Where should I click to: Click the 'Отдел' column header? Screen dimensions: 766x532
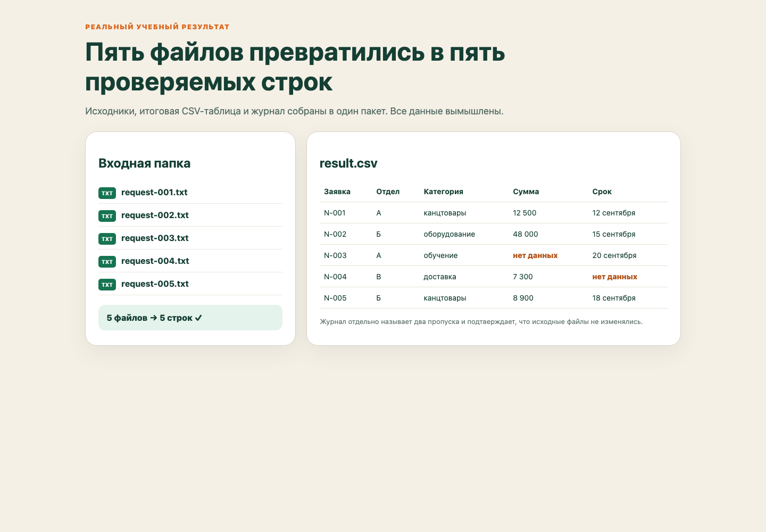click(x=388, y=192)
